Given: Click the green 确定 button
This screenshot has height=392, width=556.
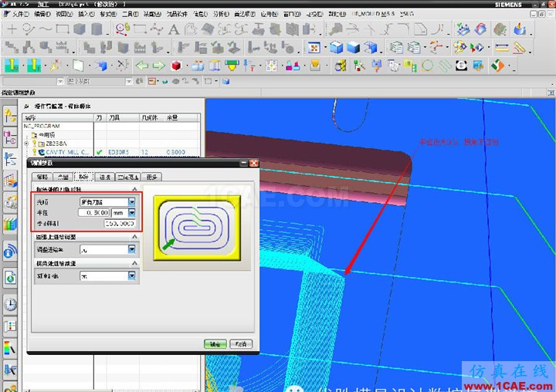Looking at the screenshot, I should (x=215, y=344).
